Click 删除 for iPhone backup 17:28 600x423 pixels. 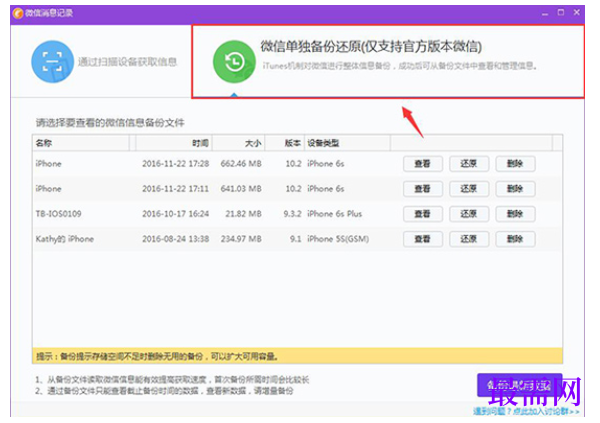(x=515, y=164)
